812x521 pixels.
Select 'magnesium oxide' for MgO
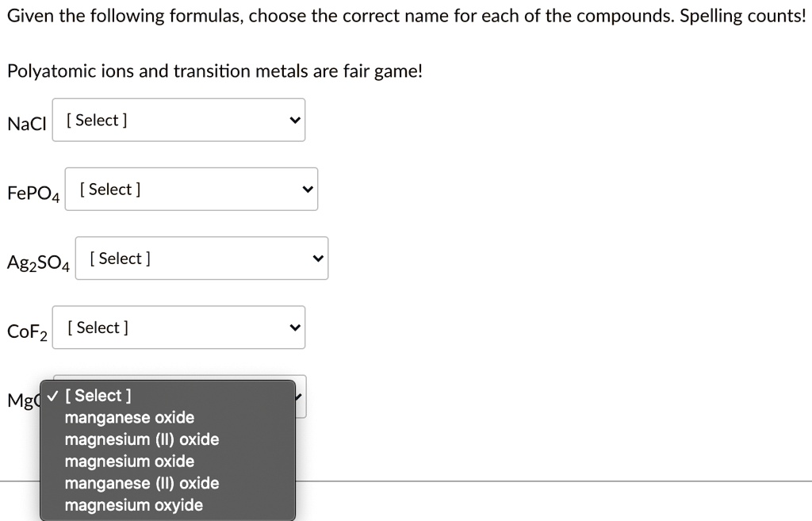129,461
